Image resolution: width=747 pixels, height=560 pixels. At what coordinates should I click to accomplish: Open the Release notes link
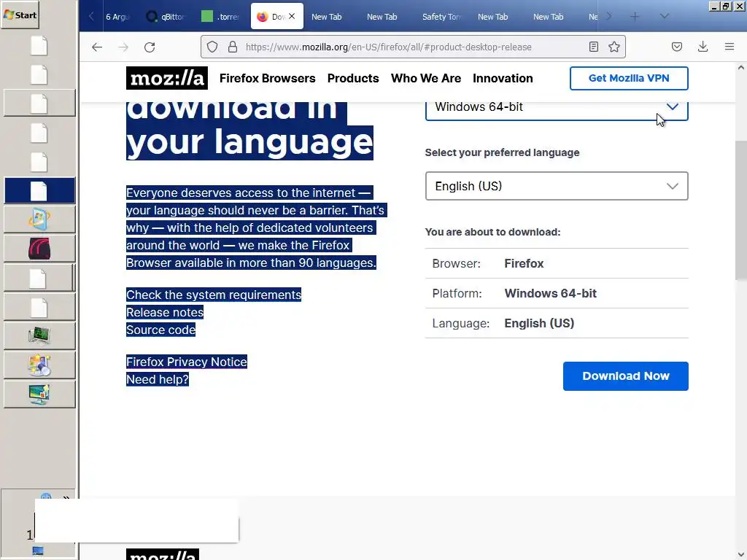pyautogui.click(x=165, y=312)
